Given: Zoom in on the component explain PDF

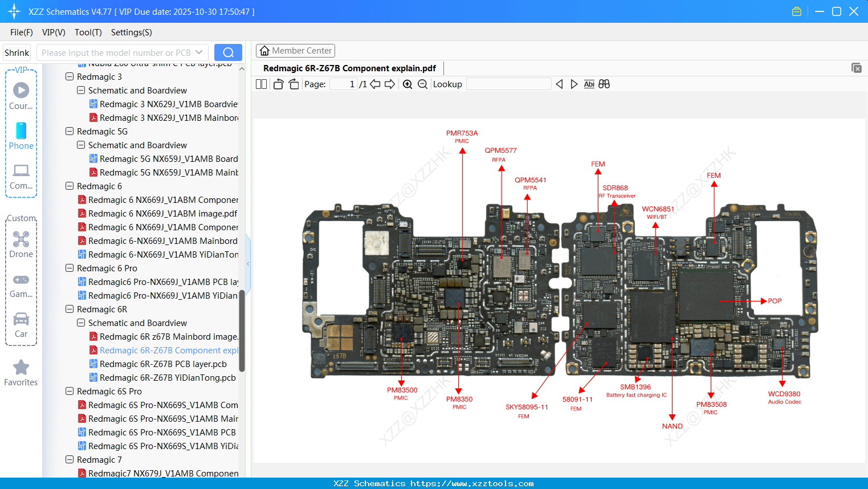Looking at the screenshot, I should [407, 84].
